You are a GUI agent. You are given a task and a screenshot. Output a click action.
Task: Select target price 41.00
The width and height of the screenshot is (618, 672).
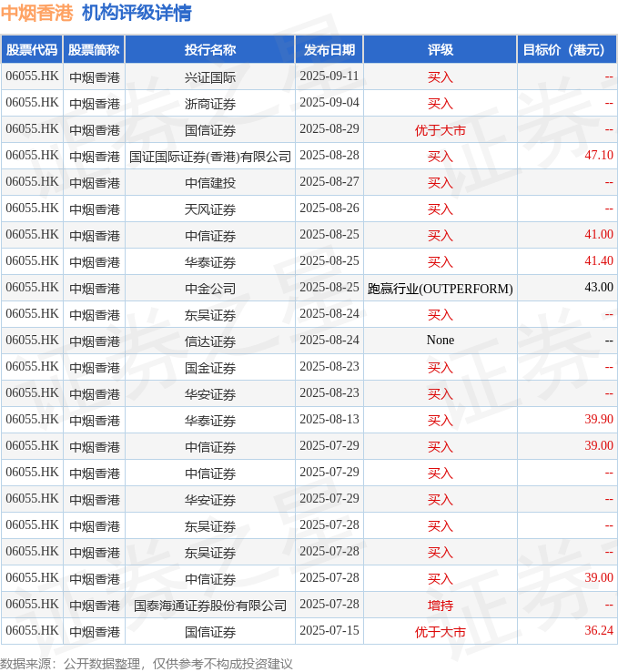pos(599,235)
